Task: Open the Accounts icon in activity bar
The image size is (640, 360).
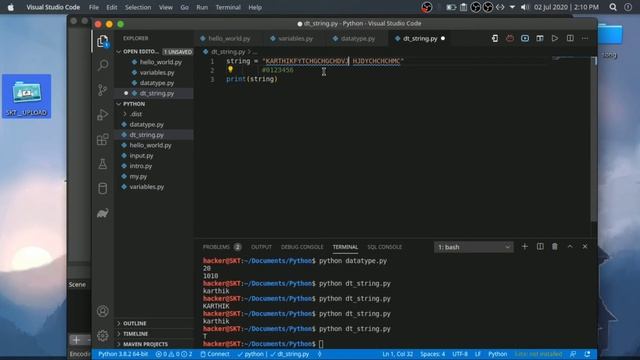Action: pyautogui.click(x=103, y=311)
